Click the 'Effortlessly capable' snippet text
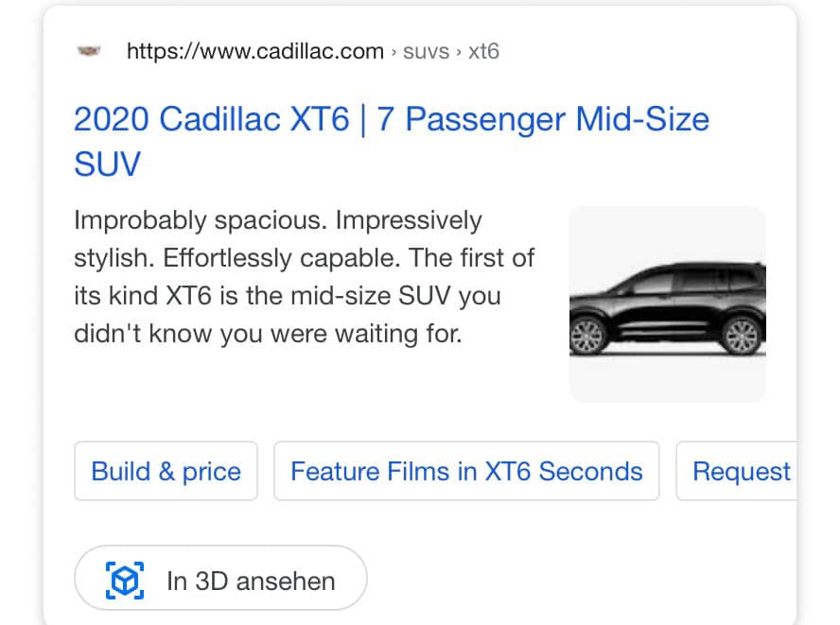Image resolution: width=840 pixels, height=625 pixels. (x=282, y=258)
